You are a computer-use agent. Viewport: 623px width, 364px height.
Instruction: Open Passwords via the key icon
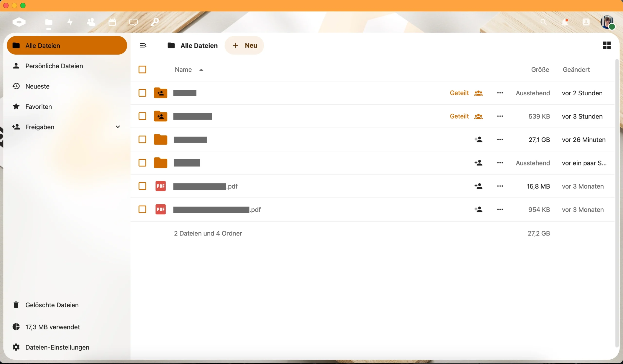[x=155, y=22]
